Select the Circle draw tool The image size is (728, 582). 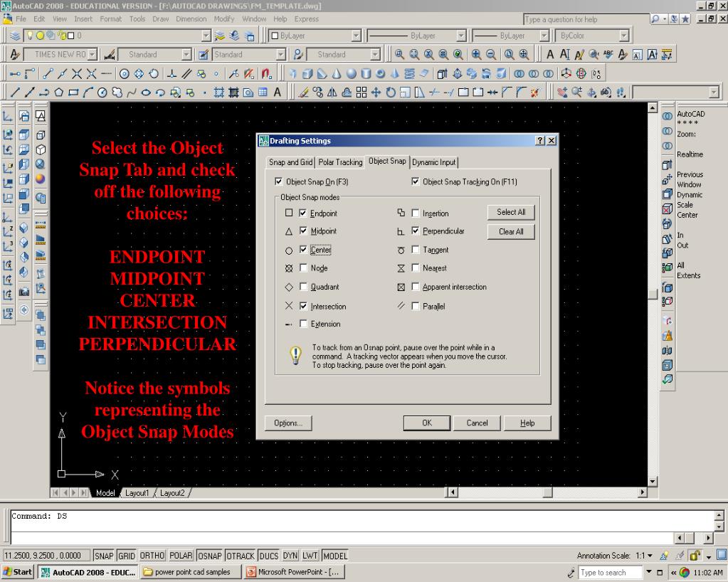pyautogui.click(x=102, y=92)
